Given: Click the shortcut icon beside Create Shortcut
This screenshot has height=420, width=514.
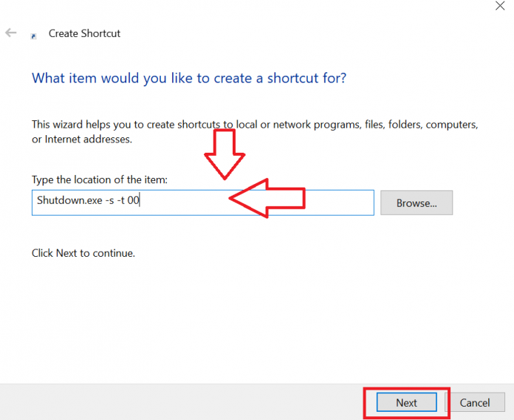Looking at the screenshot, I should click(x=33, y=35).
